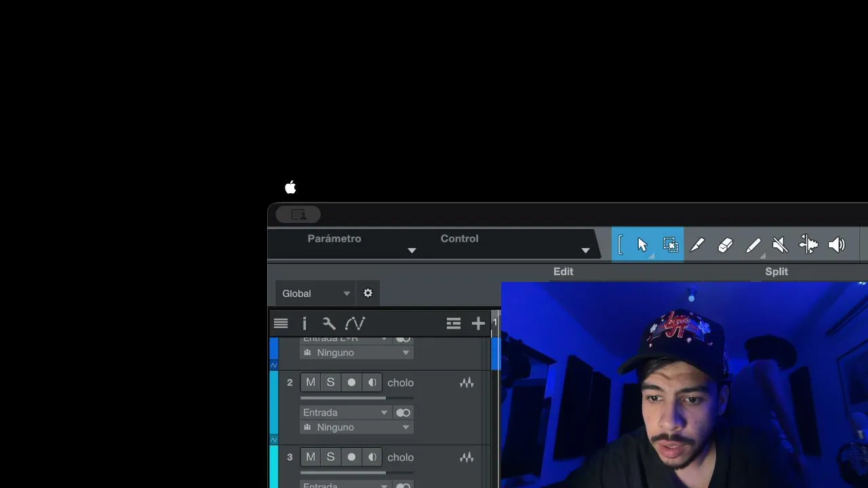Solo track 3 cholo
Screen dimensions: 868x488
coord(330,457)
